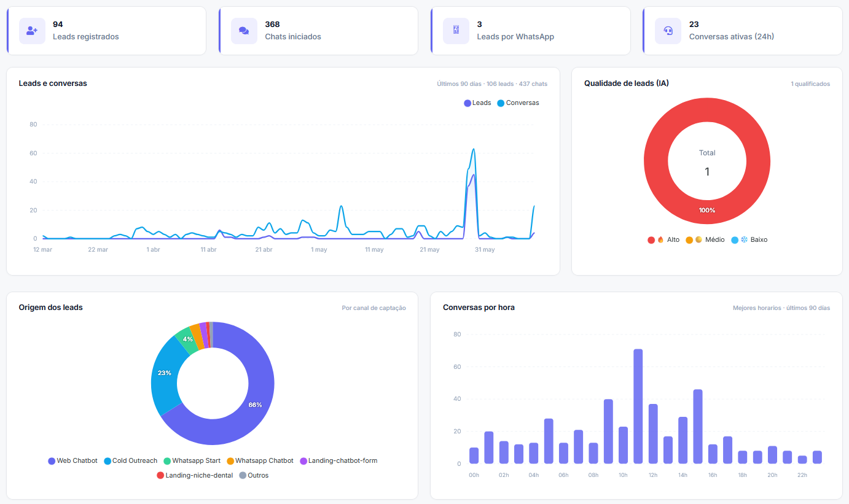849x504 pixels.
Task: Toggle Cold Outreach in origin legend
Action: click(130, 461)
